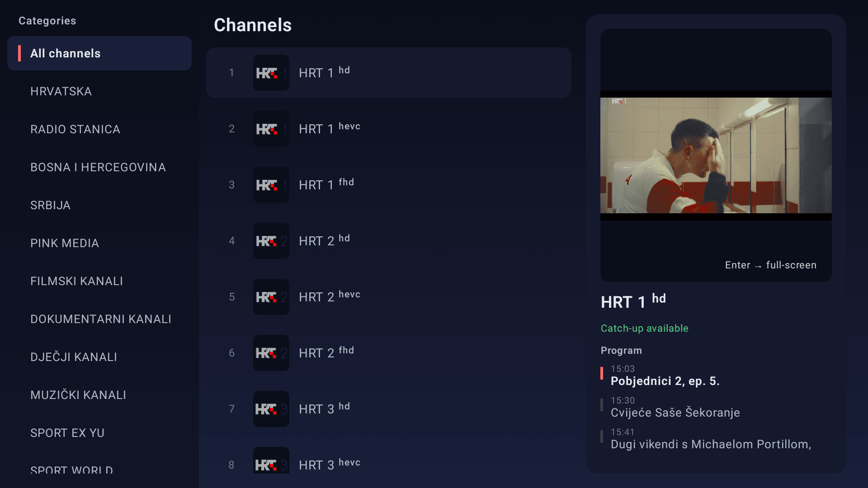Click the HRT 1 hevc channel logo
The height and width of the screenshot is (488, 868).
tap(271, 129)
